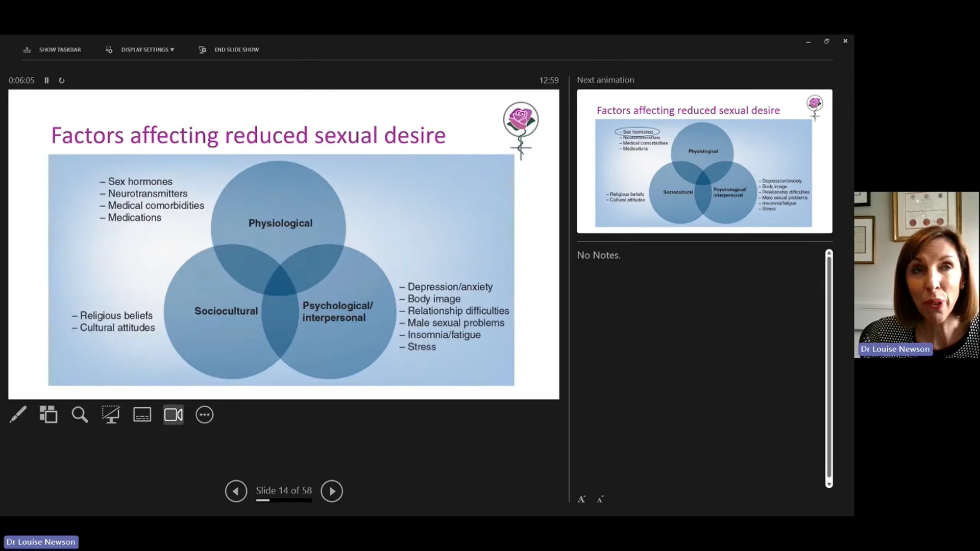Click the Sociocultural circle label
Screen dimensions: 980x551
226,311
